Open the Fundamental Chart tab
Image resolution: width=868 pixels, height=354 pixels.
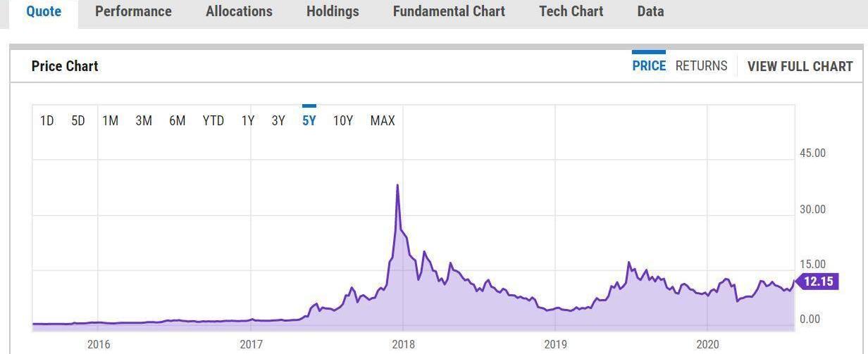[x=449, y=11]
